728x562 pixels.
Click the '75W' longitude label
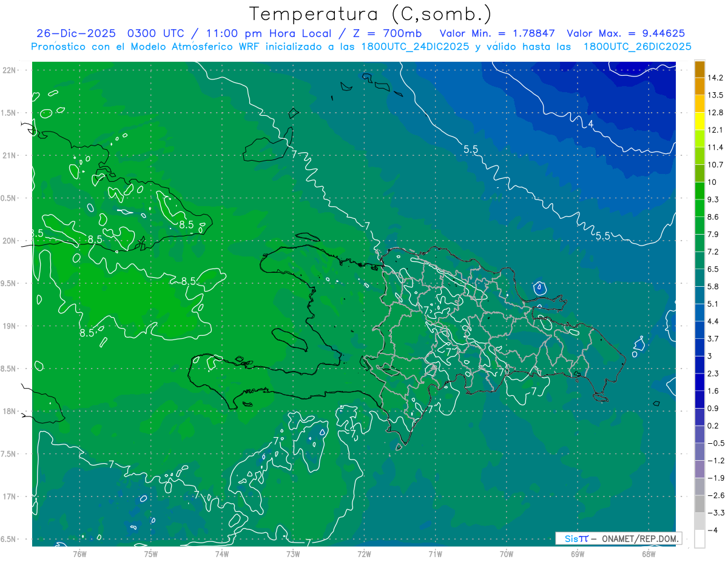coord(151,554)
